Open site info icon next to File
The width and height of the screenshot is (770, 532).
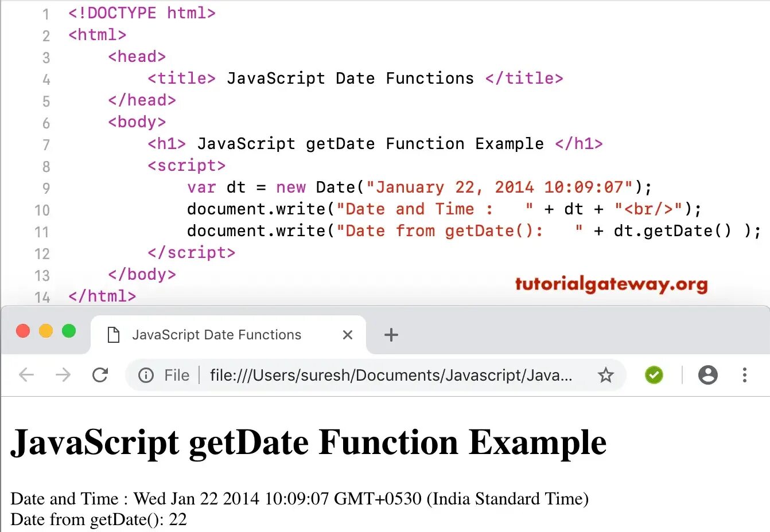[146, 375]
